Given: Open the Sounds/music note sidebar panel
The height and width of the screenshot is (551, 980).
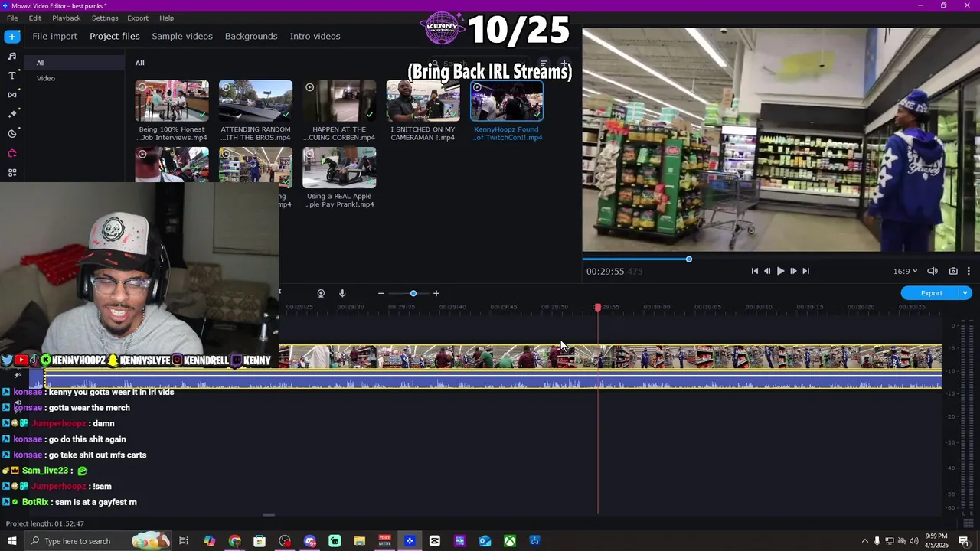Looking at the screenshot, I should click(12, 56).
